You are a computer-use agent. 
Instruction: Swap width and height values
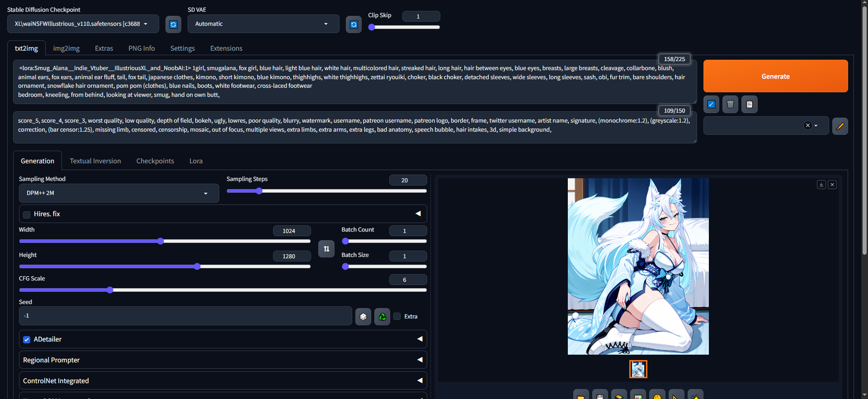pos(326,249)
